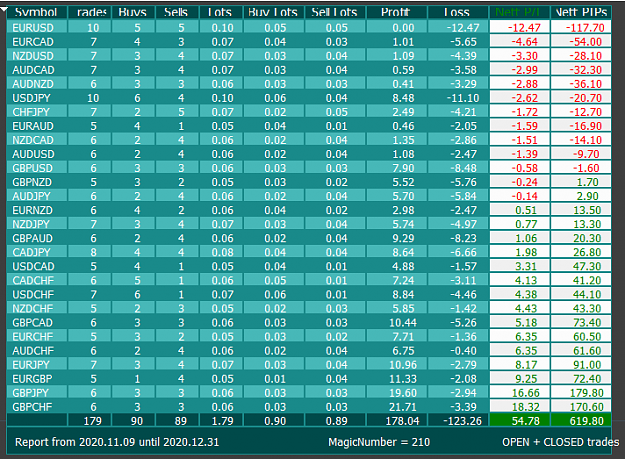625x459 pixels.
Task: Click the EURCHF symbol cell
Action: click(37, 337)
